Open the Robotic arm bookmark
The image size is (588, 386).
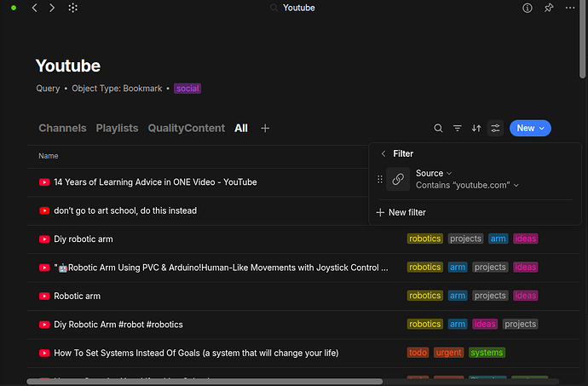pos(78,297)
